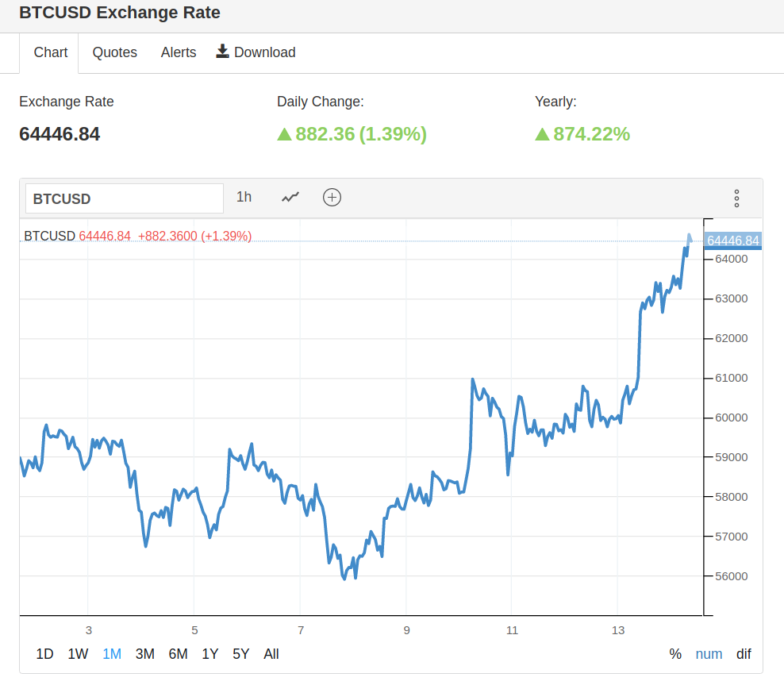This screenshot has height=685, width=784.
Task: Select the 1W time range
Action: 78,654
